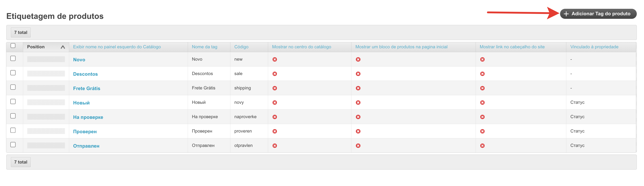Image resolution: width=644 pixels, height=186 pixels.
Task: Click header link red icon for Novo
Action: tap(482, 60)
